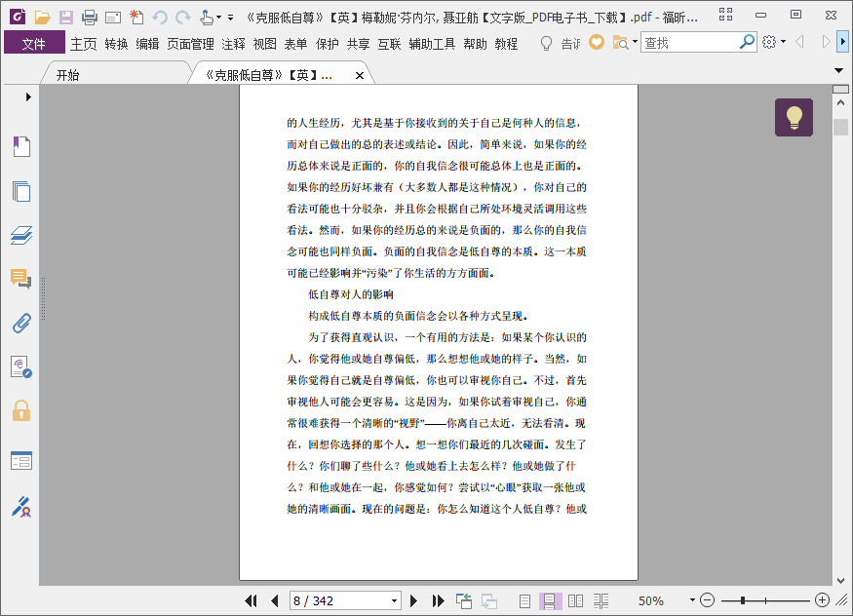Screen dimensions: 853x616
Task: Open the zoom level dropdown arrow
Action: (x=692, y=600)
